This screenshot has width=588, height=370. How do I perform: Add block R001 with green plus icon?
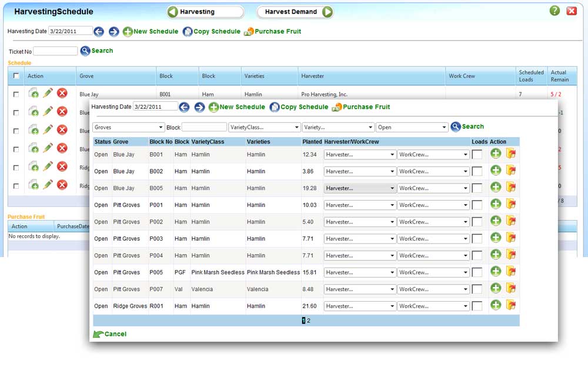coord(496,305)
